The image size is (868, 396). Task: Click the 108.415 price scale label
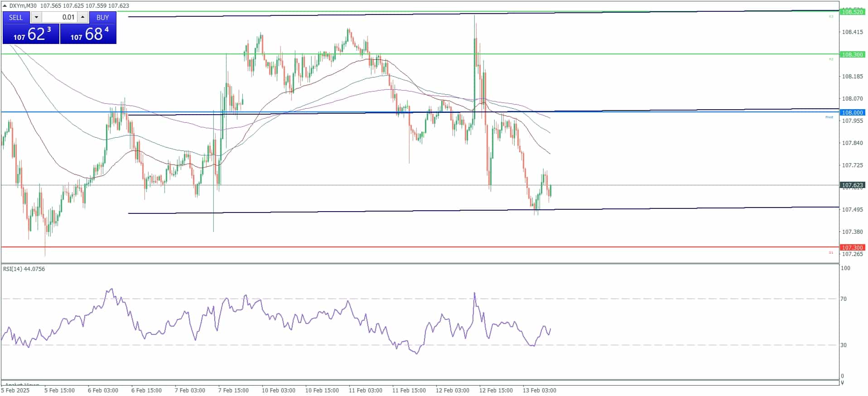click(x=852, y=32)
